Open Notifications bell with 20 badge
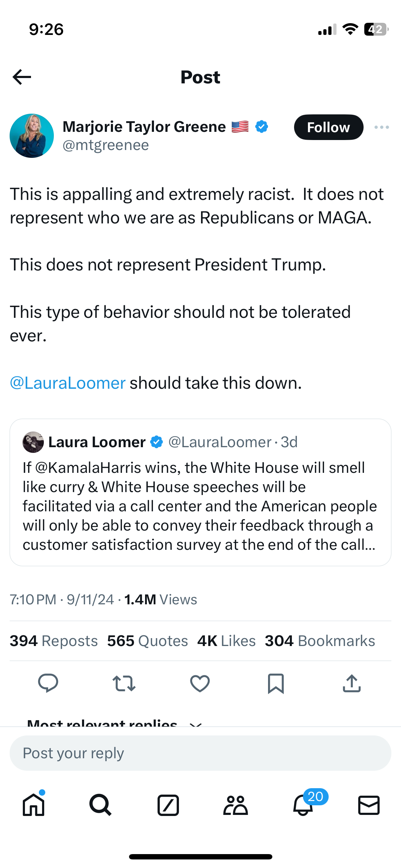The height and width of the screenshot is (868, 401). pos(303,805)
